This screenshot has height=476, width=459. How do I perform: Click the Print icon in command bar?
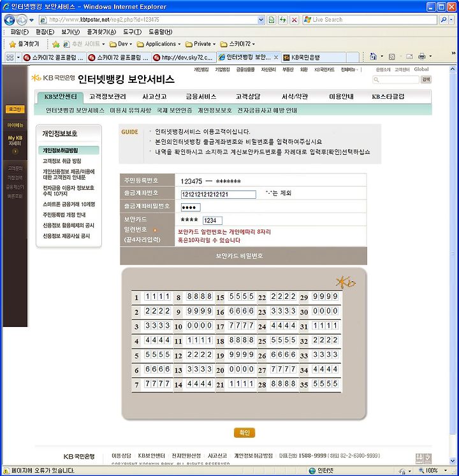(421, 57)
